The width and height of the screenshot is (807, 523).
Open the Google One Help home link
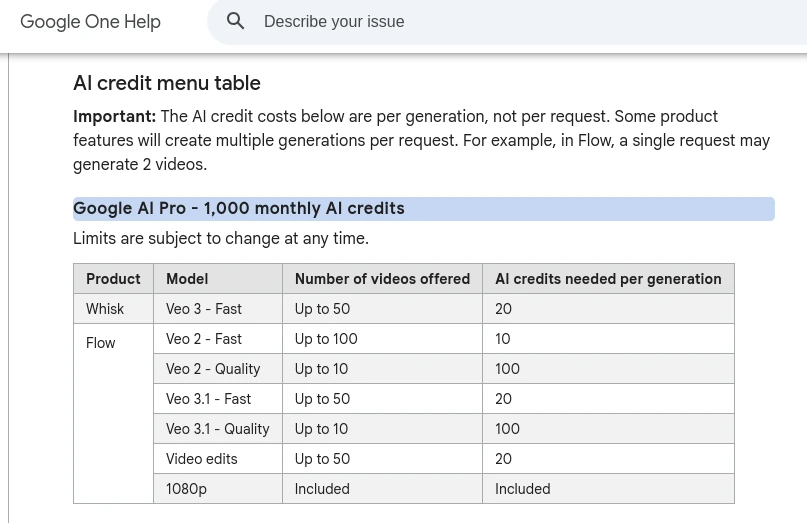tap(91, 22)
